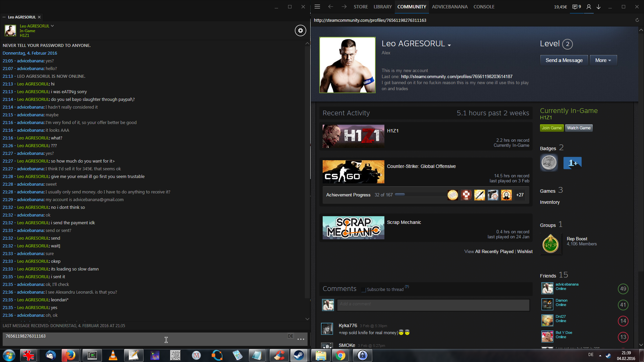Launch Firefox from the taskbar
This screenshot has height=362, width=644.
70,355
